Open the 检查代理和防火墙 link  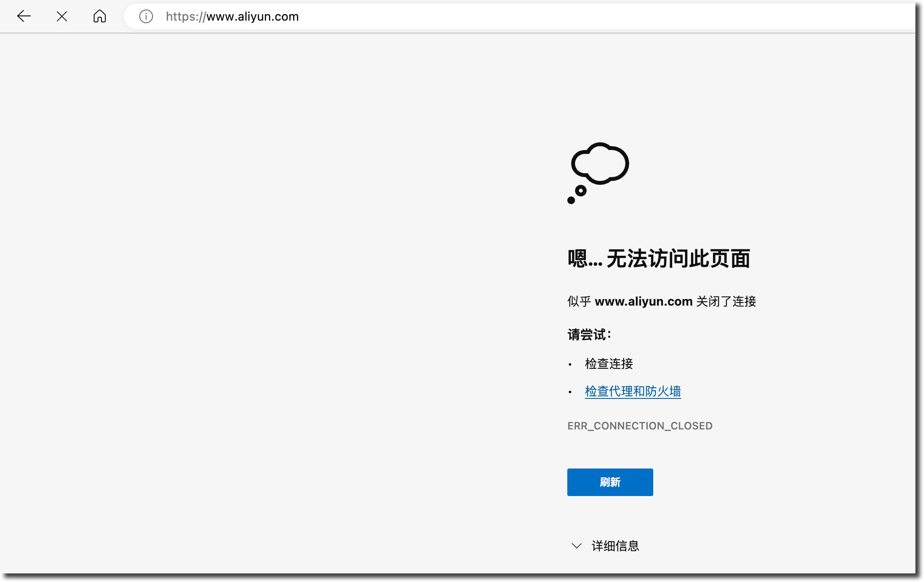(633, 391)
